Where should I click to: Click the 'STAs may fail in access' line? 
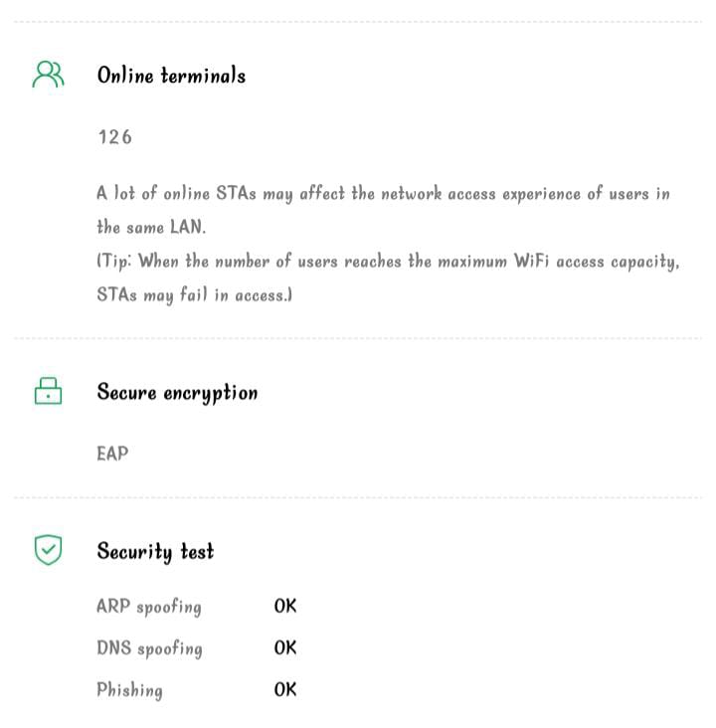(x=194, y=295)
